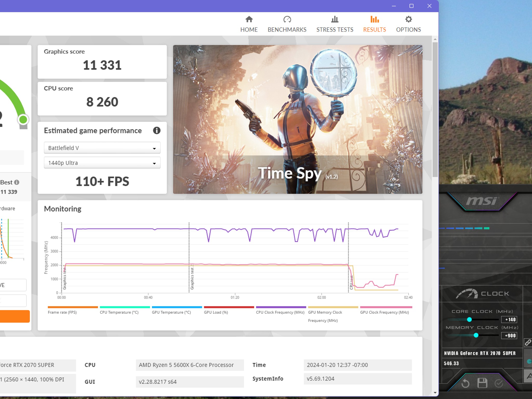Toggle the Afterburner clock link icon
This screenshot has width=532, height=399.
click(528, 343)
